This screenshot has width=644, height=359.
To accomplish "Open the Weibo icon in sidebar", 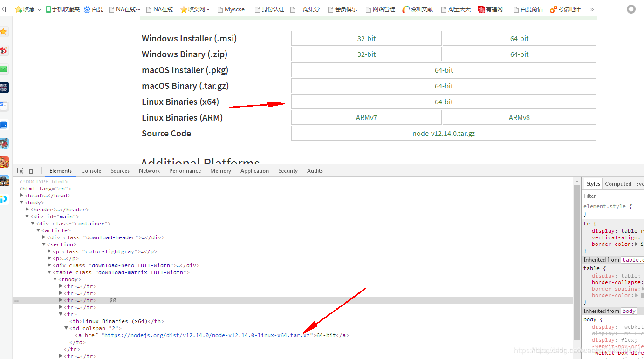I will [4, 50].
